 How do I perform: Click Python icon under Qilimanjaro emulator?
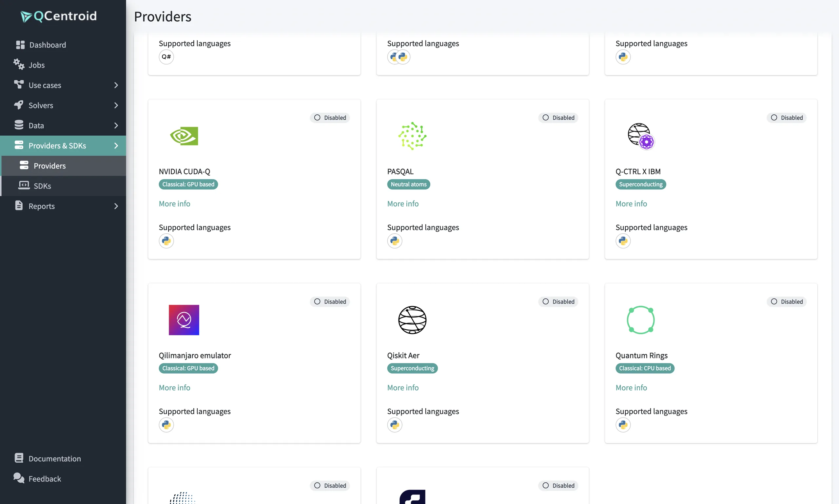pos(166,425)
